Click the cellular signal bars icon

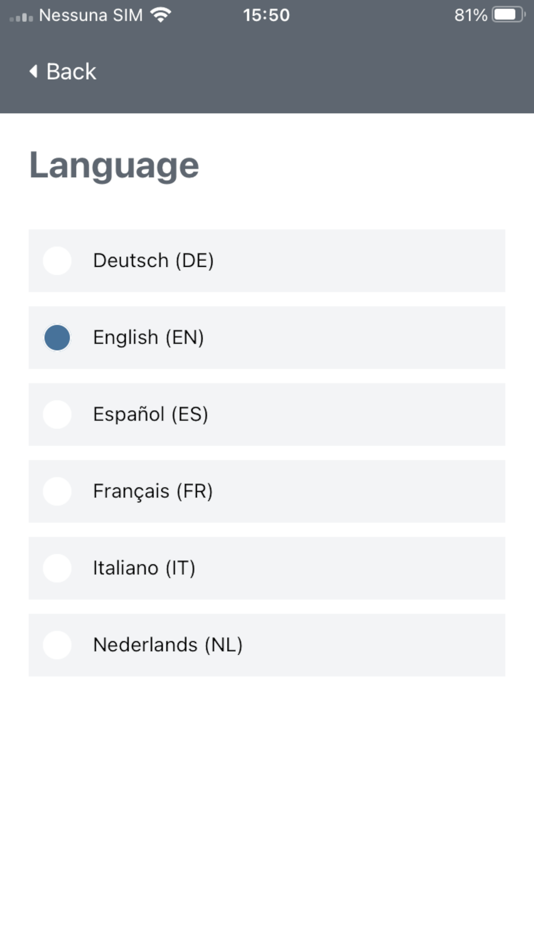click(x=21, y=17)
